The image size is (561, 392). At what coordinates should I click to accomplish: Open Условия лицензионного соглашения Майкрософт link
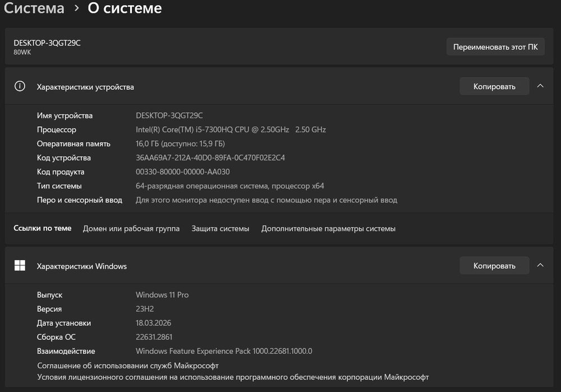point(233,377)
